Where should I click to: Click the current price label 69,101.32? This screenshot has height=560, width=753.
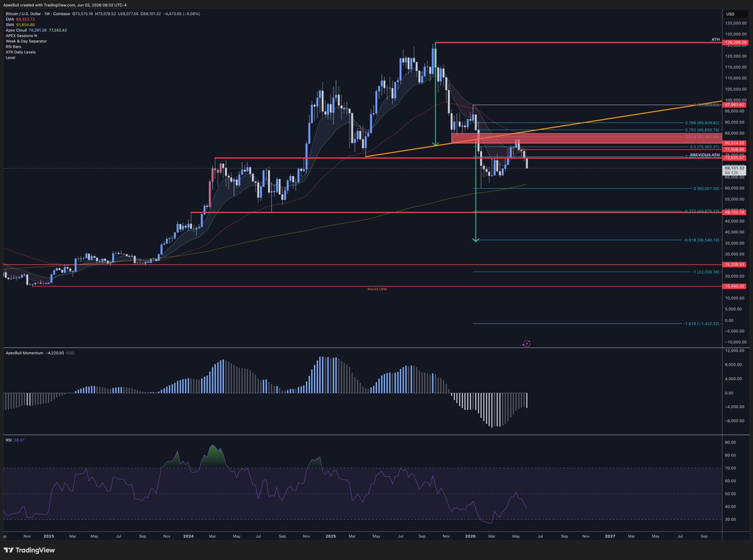click(x=734, y=168)
